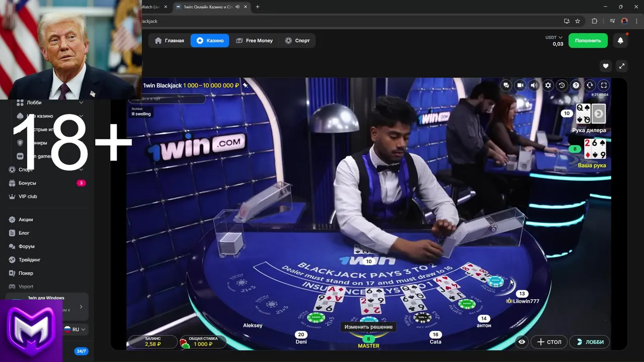Screen dimensions: 644x362
Task: Open the Free Money tab
Action: [254, 41]
